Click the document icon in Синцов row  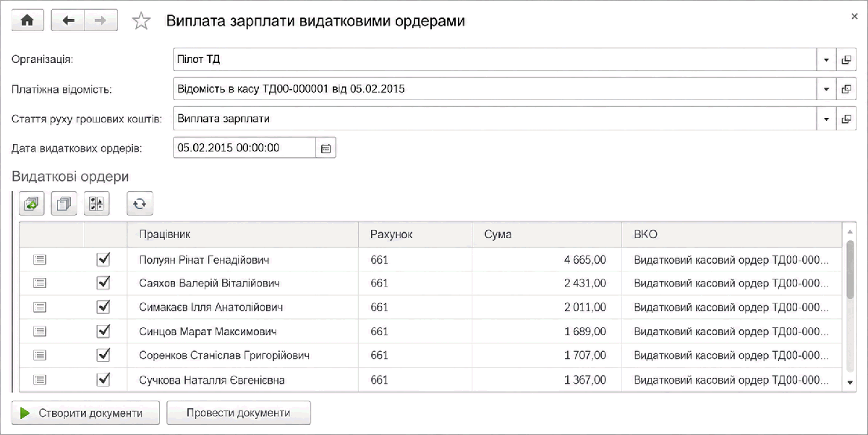(x=39, y=331)
